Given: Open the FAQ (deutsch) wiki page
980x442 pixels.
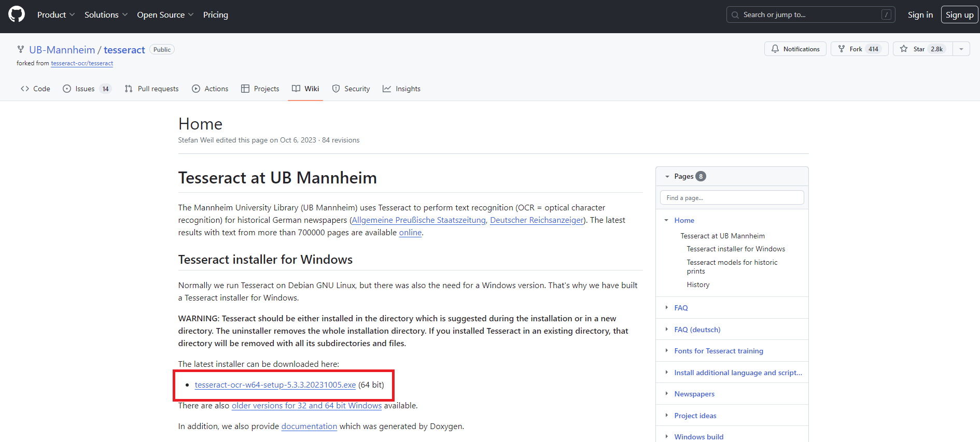Looking at the screenshot, I should coord(697,330).
